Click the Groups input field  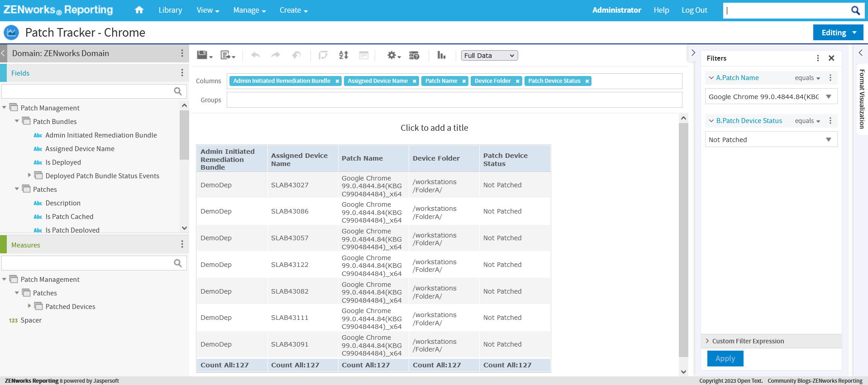click(454, 100)
